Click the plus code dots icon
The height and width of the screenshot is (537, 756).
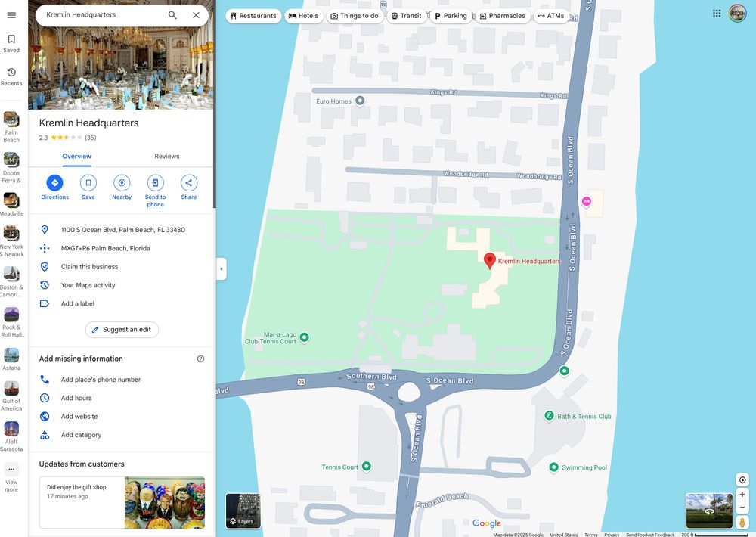45,248
